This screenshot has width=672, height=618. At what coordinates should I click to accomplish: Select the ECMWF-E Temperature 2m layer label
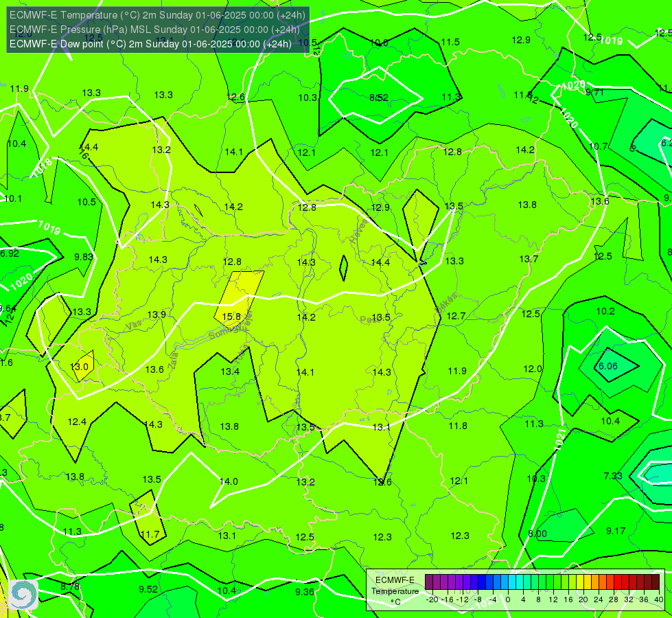click(x=157, y=15)
